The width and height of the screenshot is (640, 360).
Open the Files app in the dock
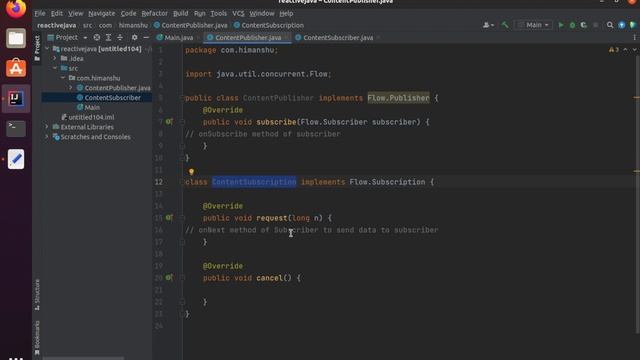click(x=16, y=38)
